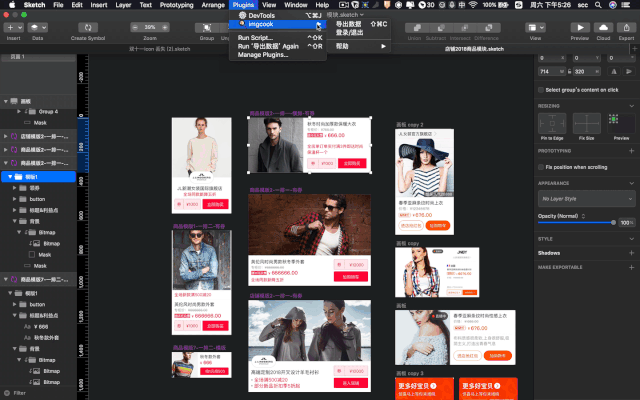Select the 画板 copy 2 artboard title
640x400 pixels.
409,125
